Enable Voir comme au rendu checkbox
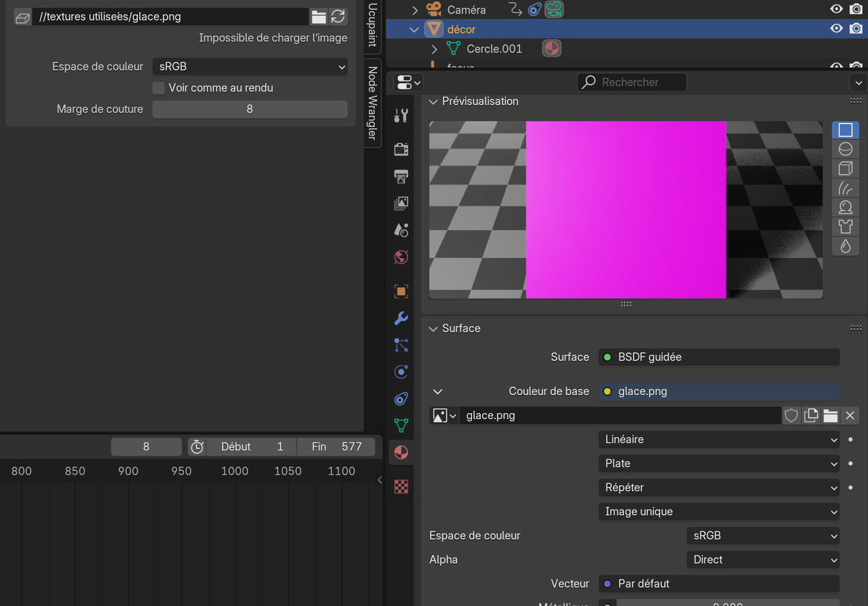The image size is (868, 606). [x=159, y=88]
